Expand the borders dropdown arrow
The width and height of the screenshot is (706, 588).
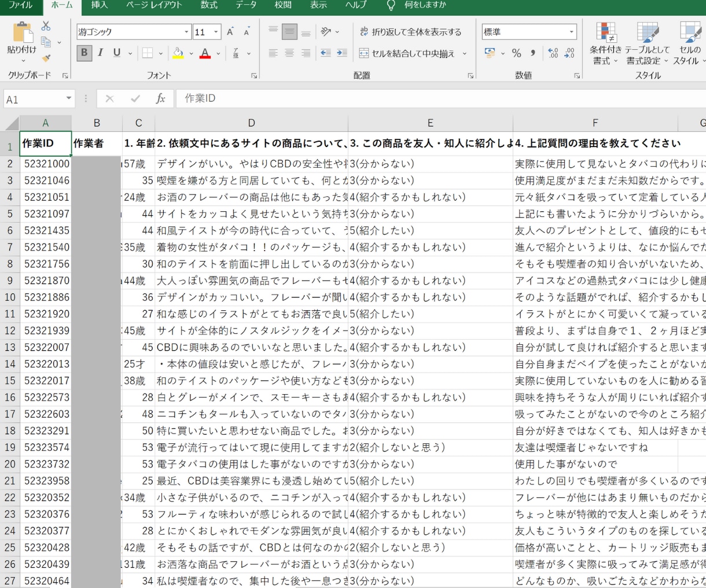pyautogui.click(x=160, y=54)
